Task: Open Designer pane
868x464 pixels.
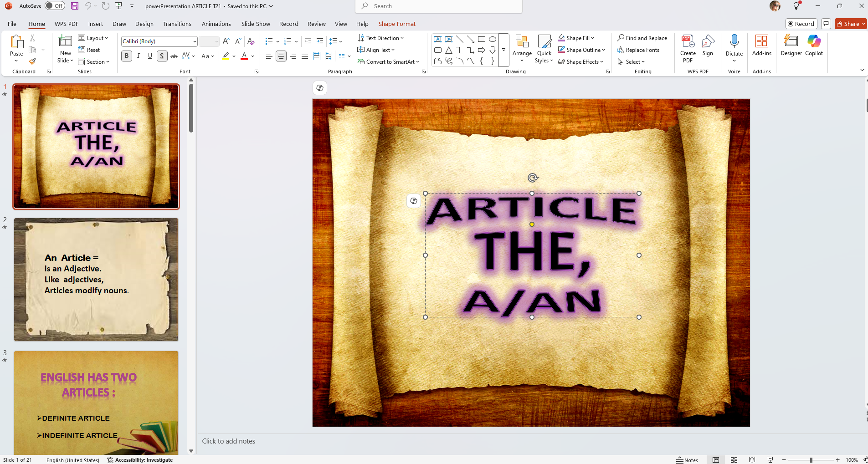Action: coord(791,46)
